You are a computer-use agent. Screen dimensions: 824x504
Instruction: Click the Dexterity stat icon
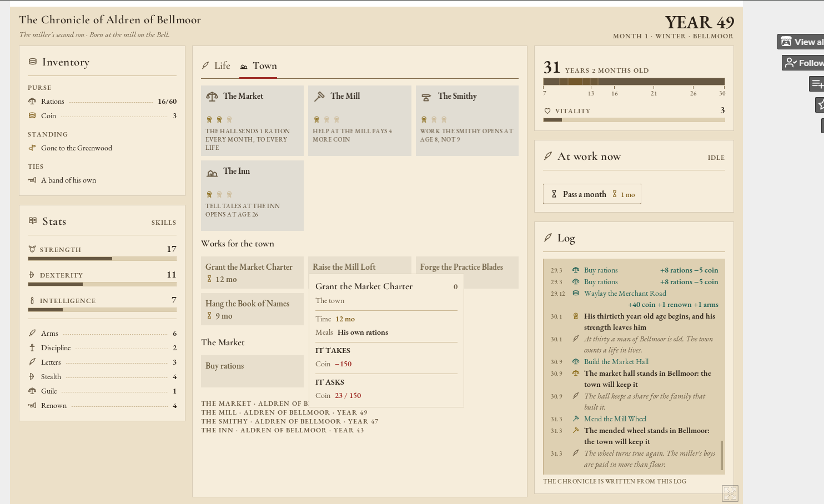click(x=32, y=275)
